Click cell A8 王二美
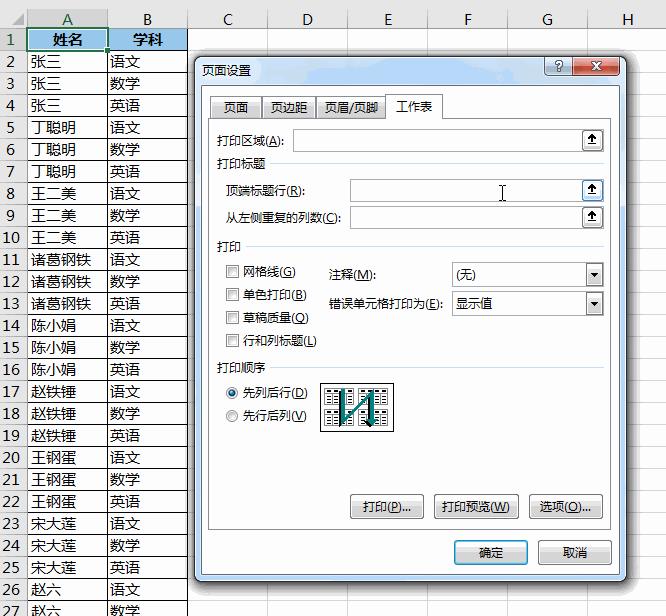 [x=67, y=194]
